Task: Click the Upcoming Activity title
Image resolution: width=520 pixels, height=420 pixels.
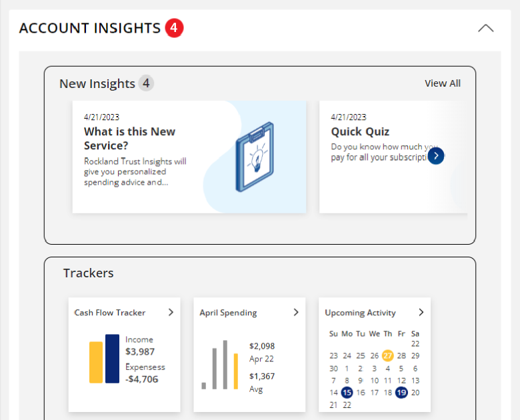Action: (360, 313)
